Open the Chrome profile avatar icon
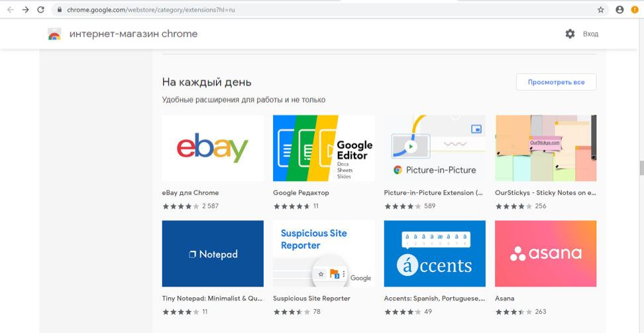644x333 pixels. coord(619,10)
